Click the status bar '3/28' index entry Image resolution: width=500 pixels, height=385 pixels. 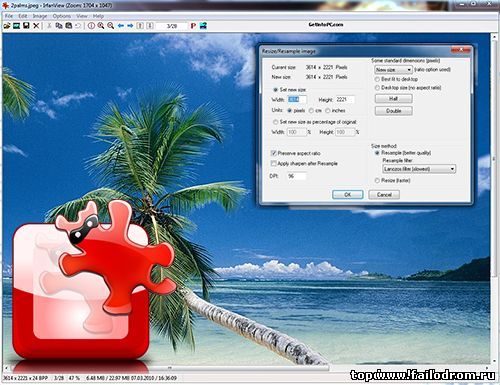coord(59,378)
